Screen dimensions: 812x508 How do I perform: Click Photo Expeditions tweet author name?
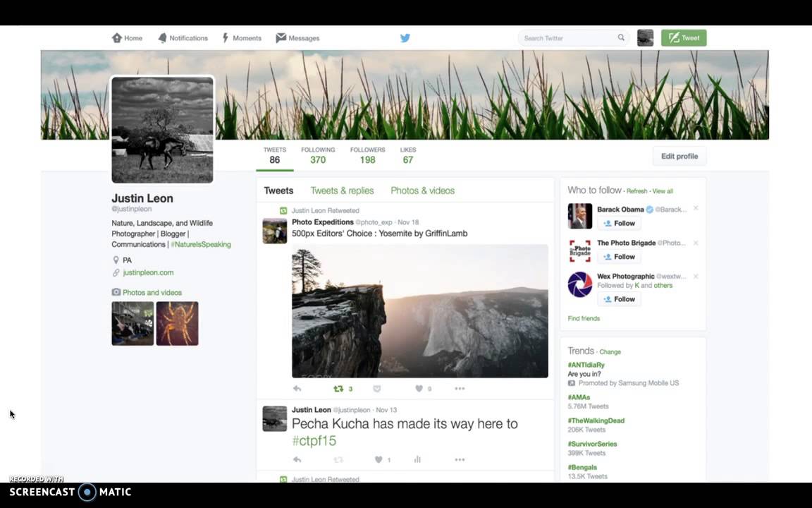pyautogui.click(x=323, y=222)
